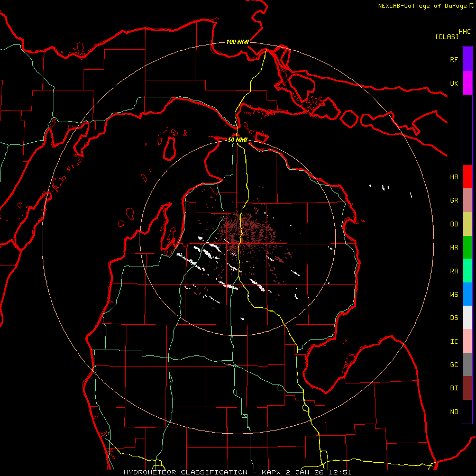Click the KAPX radar site identifier

271,472
